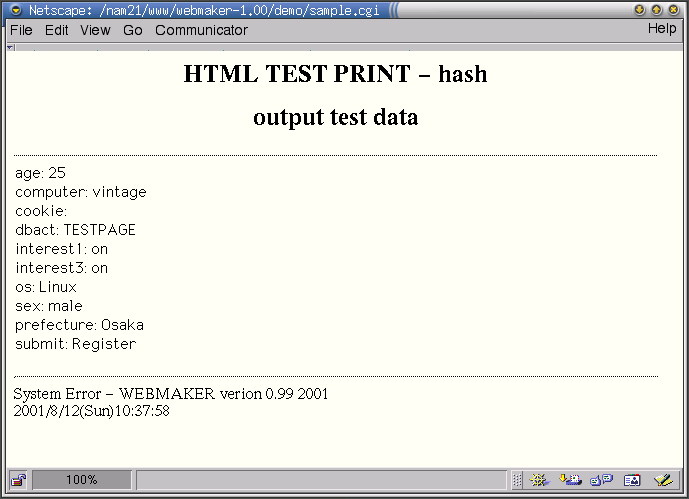Open the Communicator menu
689x499 pixels.
tap(201, 30)
